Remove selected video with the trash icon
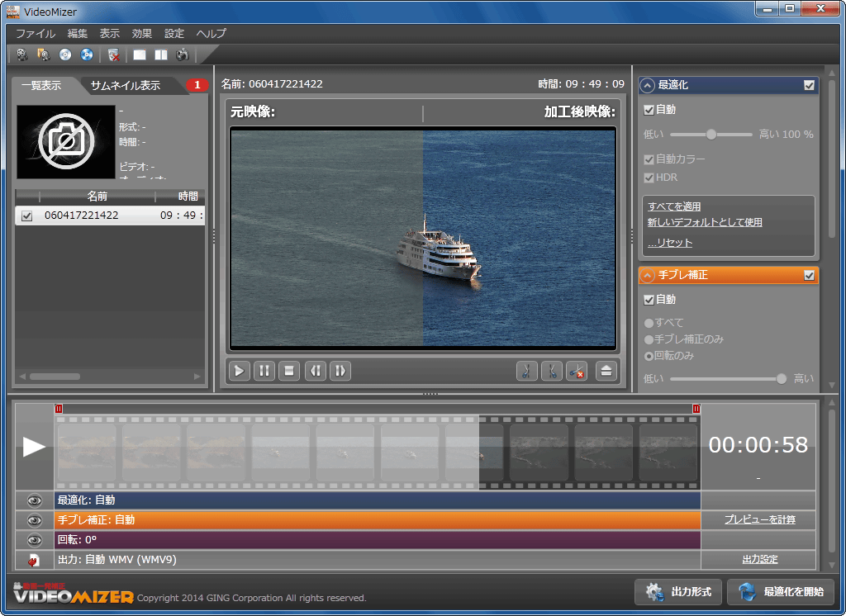The height and width of the screenshot is (616, 846). pos(113,54)
